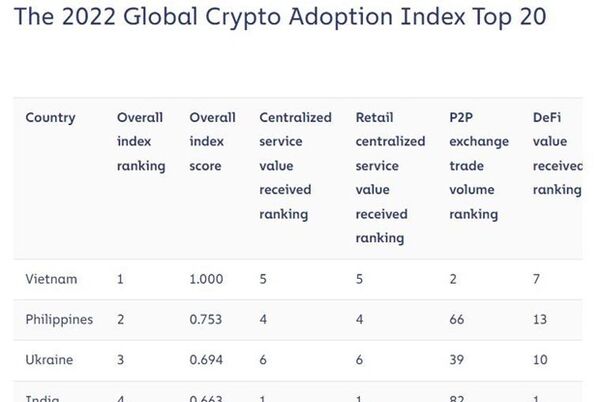This screenshot has height=402, width=600.
Task: Click Ukraine's P2P ranking value 39
Action: 458,358
